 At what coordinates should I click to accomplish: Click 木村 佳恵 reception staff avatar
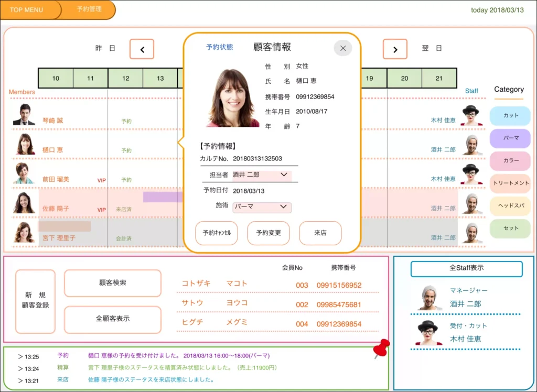point(428,333)
